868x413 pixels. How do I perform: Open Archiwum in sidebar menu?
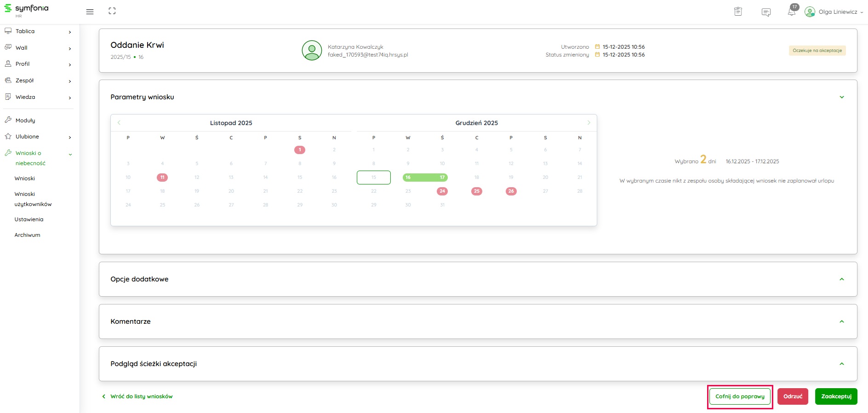click(x=27, y=235)
